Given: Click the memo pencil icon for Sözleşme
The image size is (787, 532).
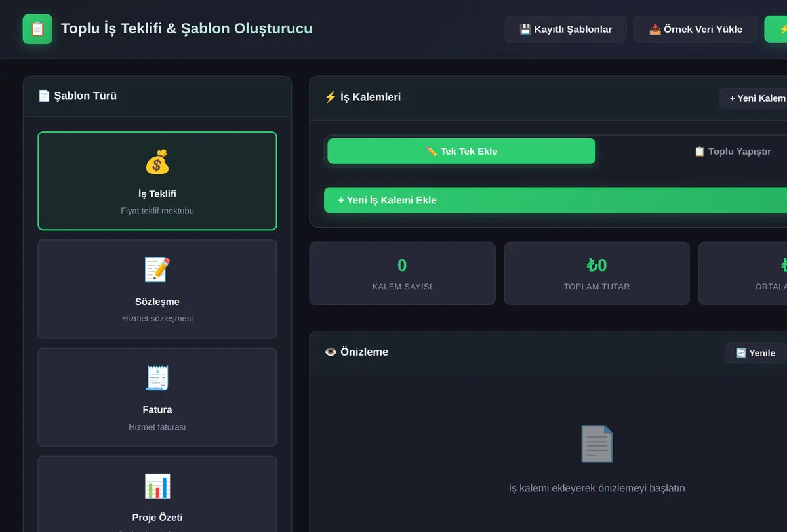Looking at the screenshot, I should pyautogui.click(x=157, y=270).
